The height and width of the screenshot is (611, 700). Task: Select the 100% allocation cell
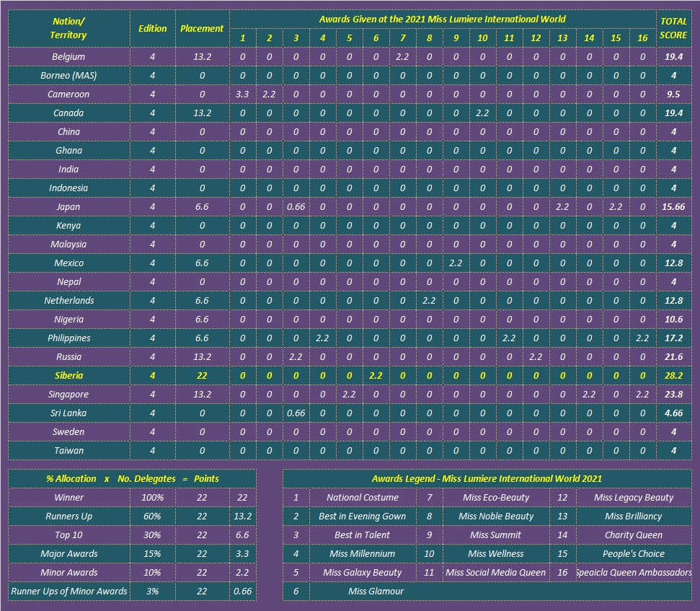153,498
